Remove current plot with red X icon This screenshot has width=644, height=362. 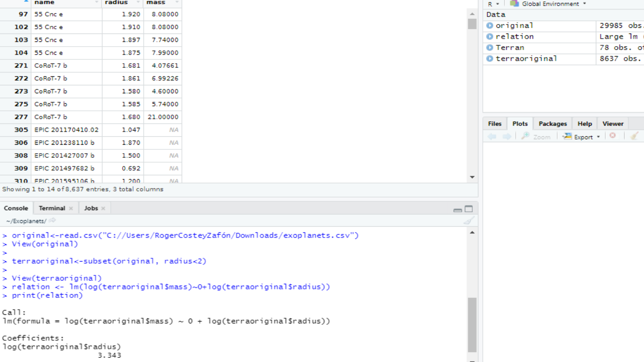[612, 136]
